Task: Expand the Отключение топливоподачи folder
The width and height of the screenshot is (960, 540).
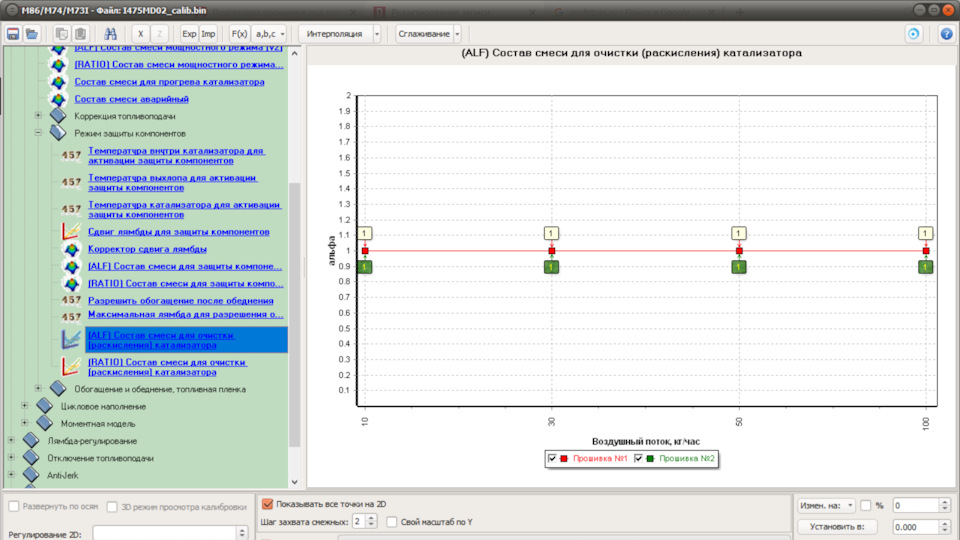Action: coord(11,457)
